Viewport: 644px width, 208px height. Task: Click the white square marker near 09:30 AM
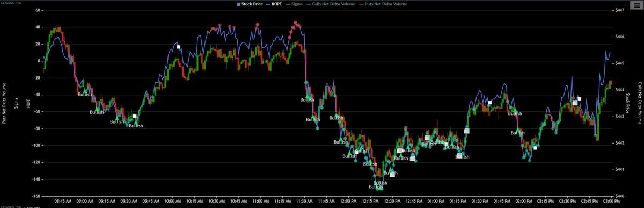[x=135, y=116]
